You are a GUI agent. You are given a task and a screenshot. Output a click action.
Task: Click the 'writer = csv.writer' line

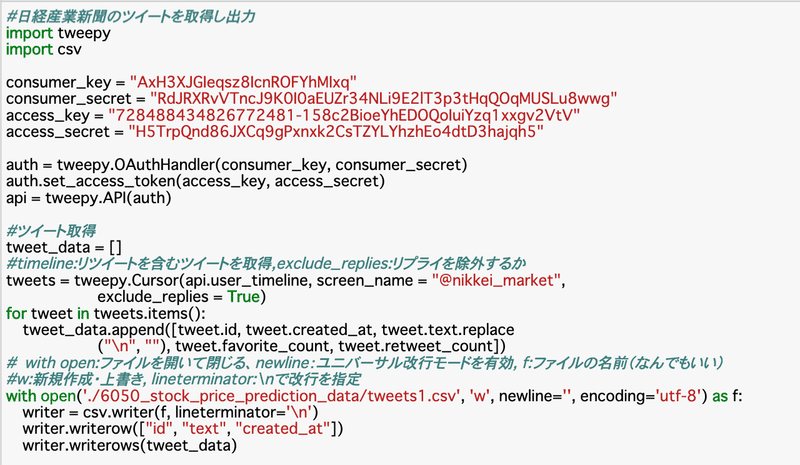pos(170,412)
